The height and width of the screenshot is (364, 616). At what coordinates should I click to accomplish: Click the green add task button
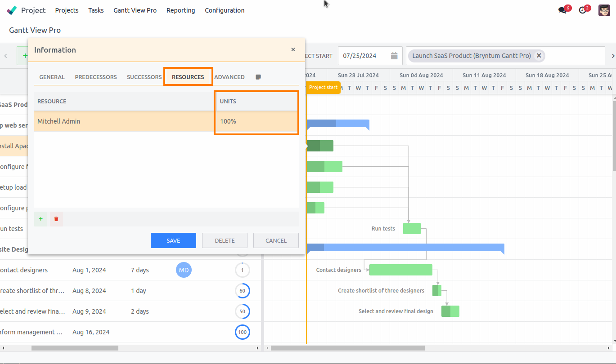click(25, 55)
